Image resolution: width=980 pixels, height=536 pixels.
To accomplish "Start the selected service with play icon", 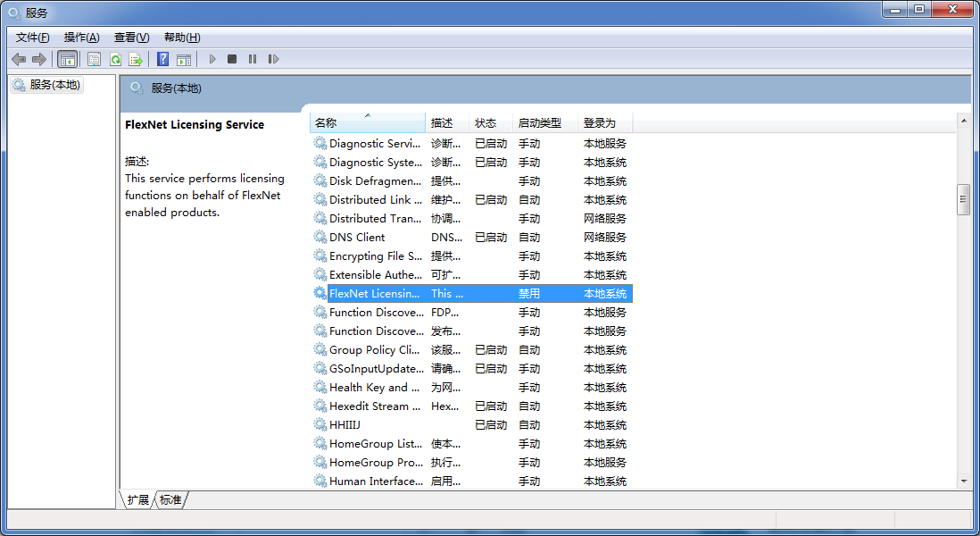I will (x=212, y=60).
